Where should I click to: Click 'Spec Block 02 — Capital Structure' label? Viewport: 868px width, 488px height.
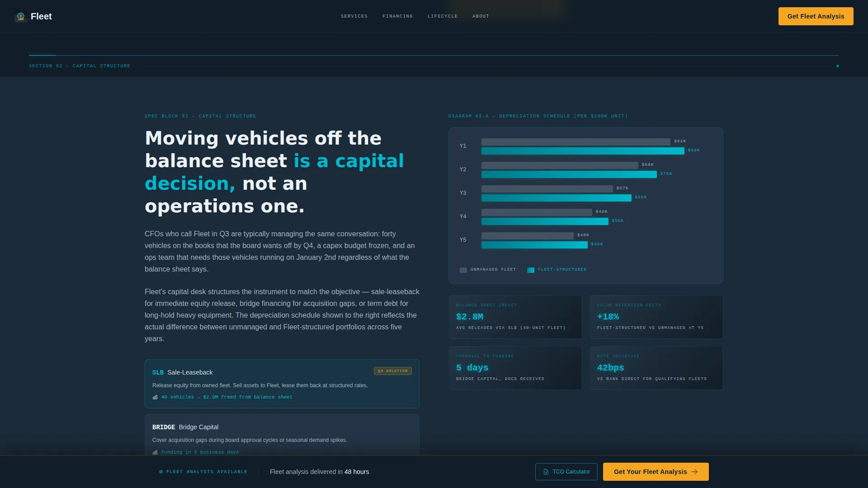coord(200,116)
